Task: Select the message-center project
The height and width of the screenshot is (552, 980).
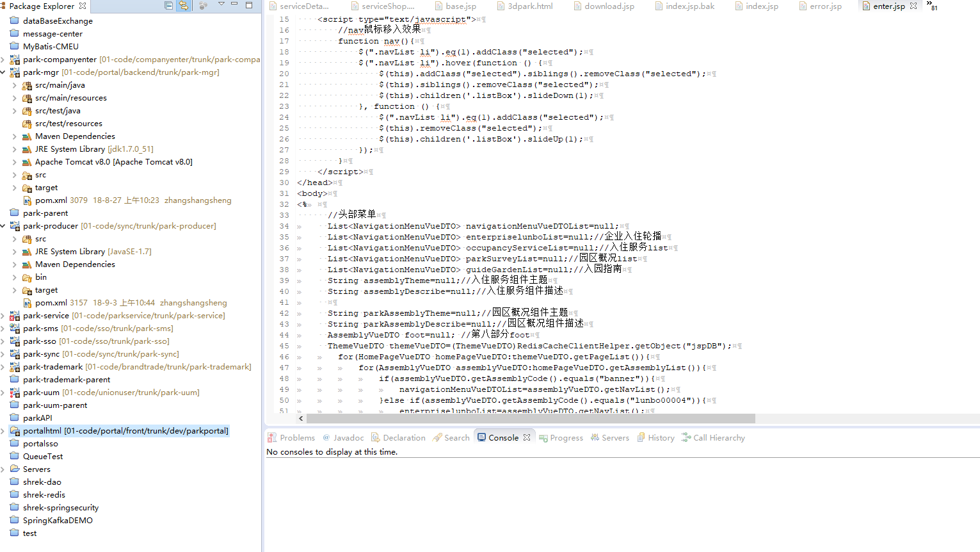Action: point(52,34)
